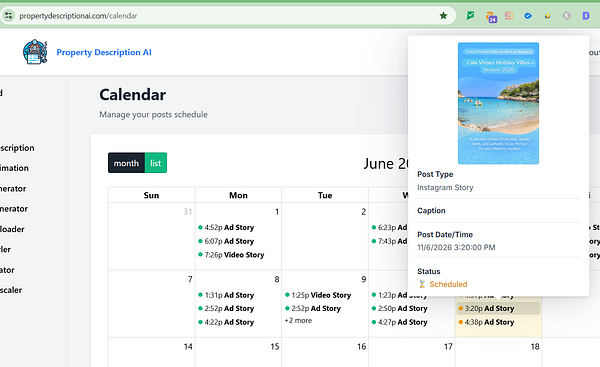Open the Cala Vinyes villa story thumbnail

[x=498, y=103]
